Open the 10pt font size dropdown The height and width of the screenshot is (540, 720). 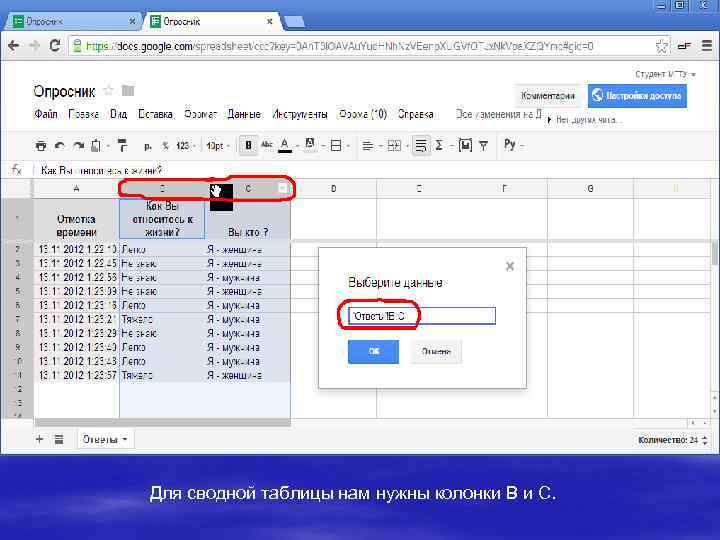coord(218,146)
